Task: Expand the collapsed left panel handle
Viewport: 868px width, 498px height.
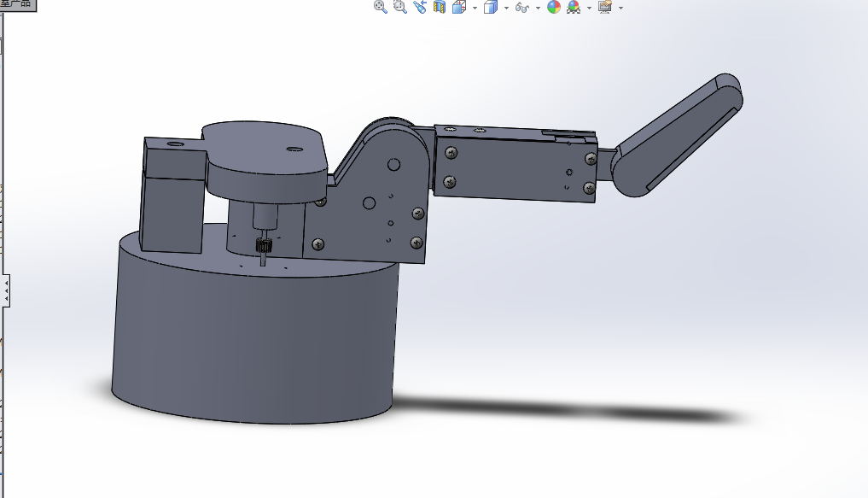Action: tap(5, 290)
